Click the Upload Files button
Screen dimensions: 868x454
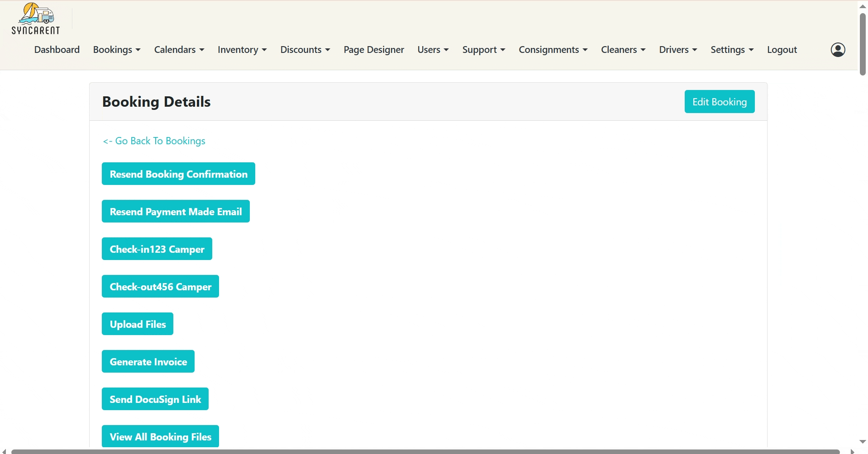(x=138, y=324)
